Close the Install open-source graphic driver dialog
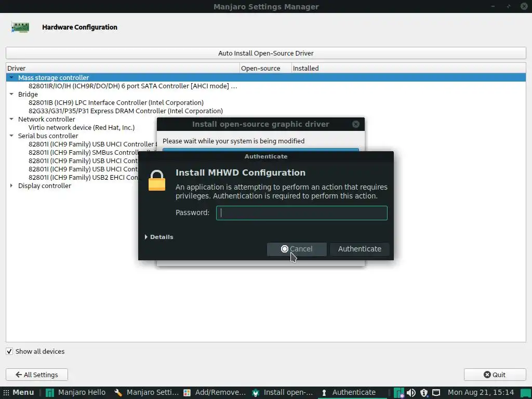The image size is (532, 399). [355, 124]
